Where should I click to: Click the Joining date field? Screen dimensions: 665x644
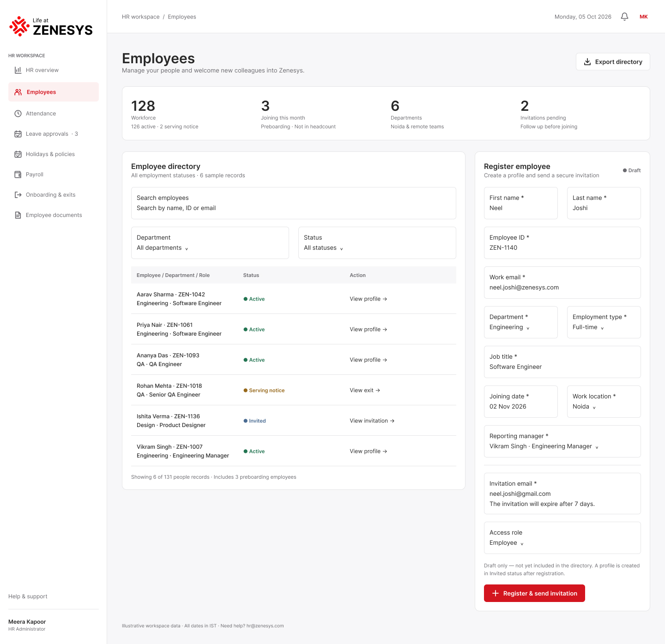[521, 402]
